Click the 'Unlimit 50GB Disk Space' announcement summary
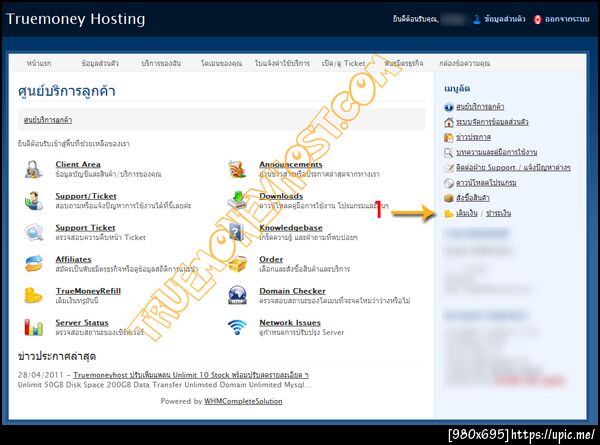Image resolution: width=600 pixels, height=445 pixels. [165, 385]
